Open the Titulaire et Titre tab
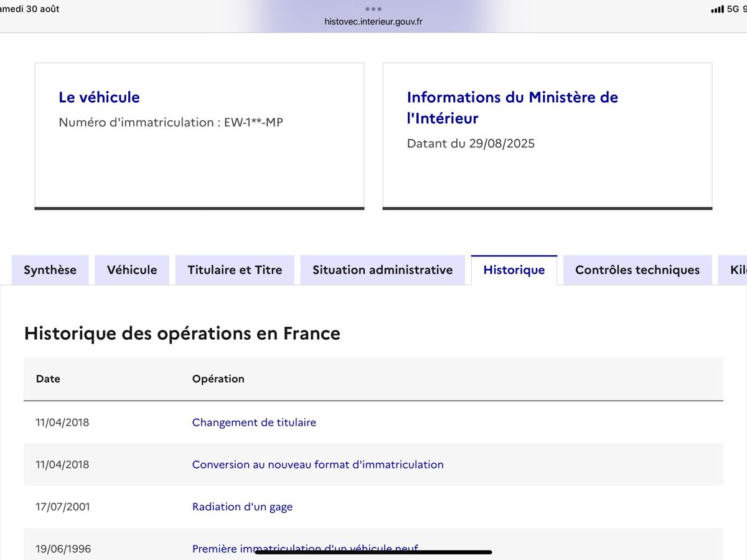 pyautogui.click(x=235, y=270)
